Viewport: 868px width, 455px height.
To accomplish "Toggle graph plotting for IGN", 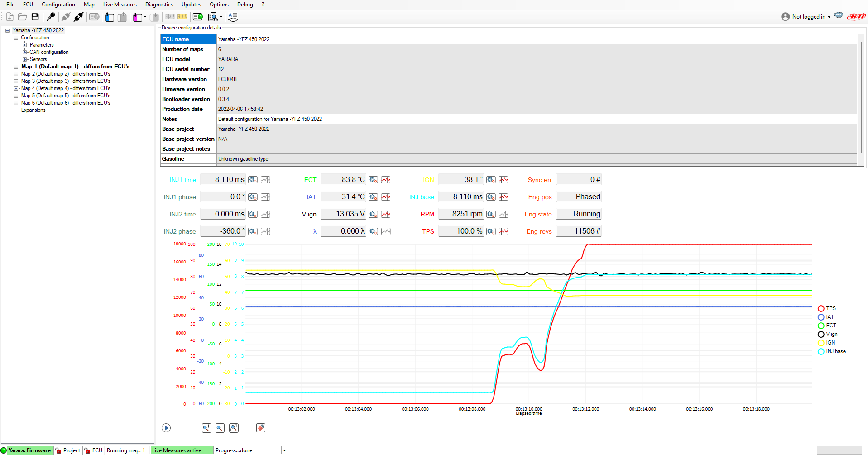I will [504, 180].
